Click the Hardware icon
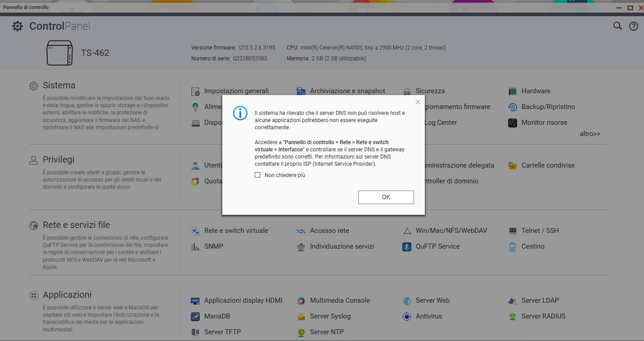Screen dimensions: 644x341 513,91
